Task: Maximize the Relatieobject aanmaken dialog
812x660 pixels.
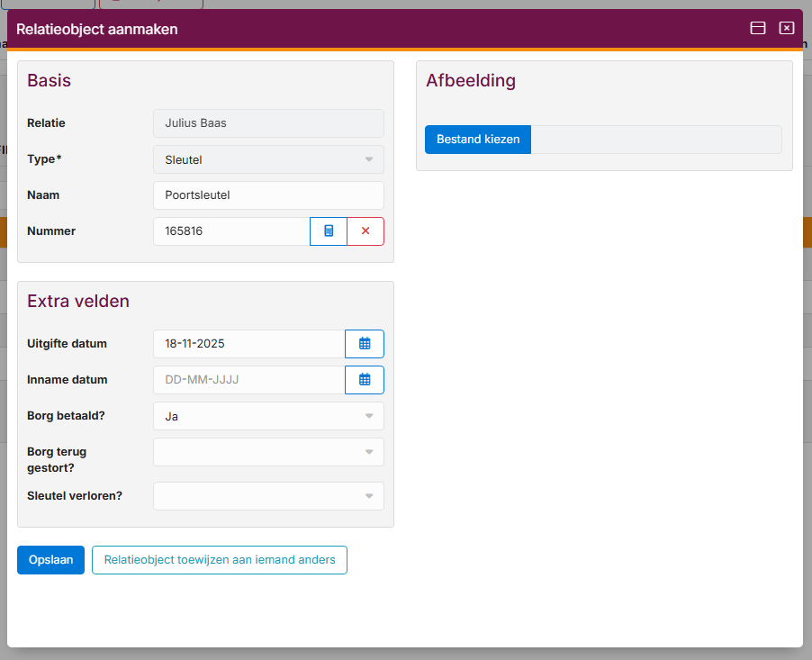Action: [758, 29]
